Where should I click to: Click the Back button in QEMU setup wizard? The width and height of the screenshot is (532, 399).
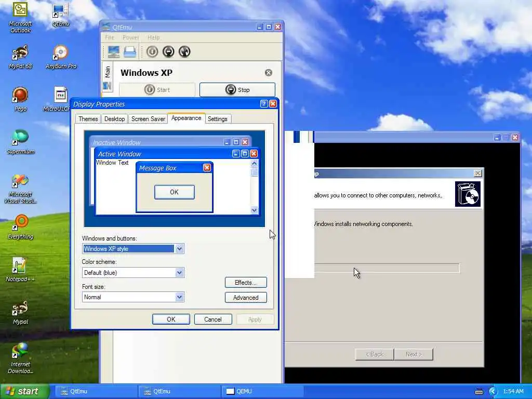(374, 354)
